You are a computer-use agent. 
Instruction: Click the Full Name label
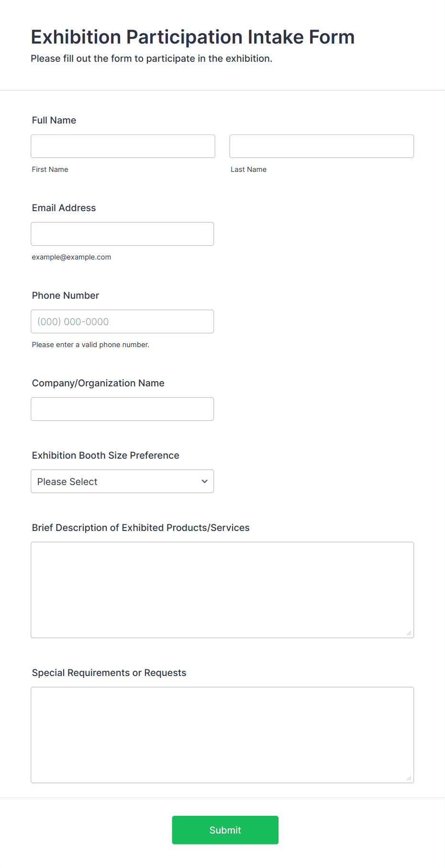54,120
